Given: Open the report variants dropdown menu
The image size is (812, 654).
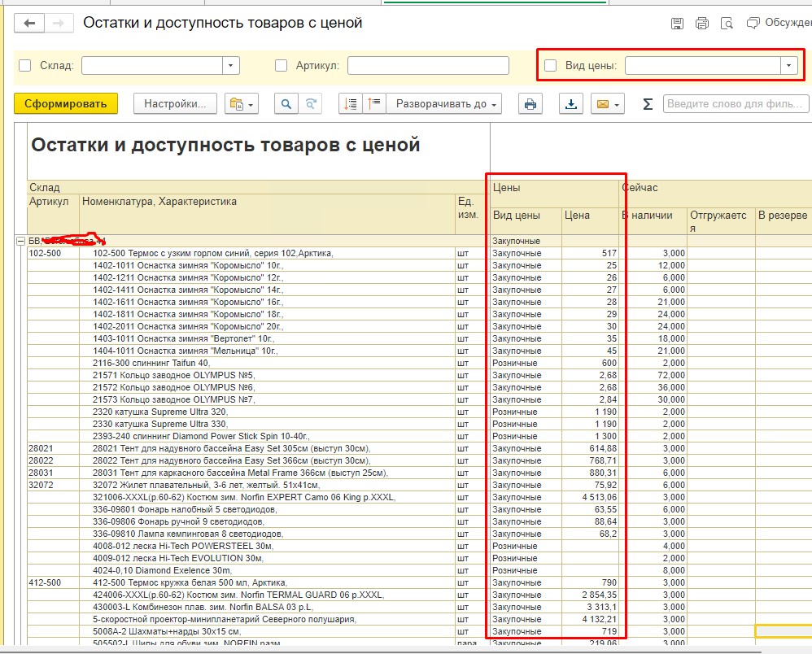Looking at the screenshot, I should click(x=242, y=104).
